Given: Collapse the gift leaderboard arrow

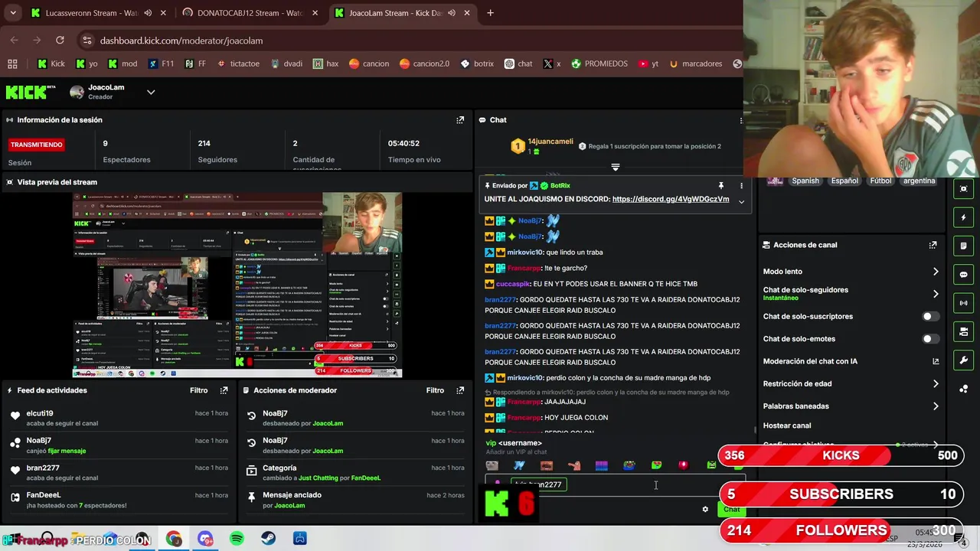Looking at the screenshot, I should click(x=615, y=167).
